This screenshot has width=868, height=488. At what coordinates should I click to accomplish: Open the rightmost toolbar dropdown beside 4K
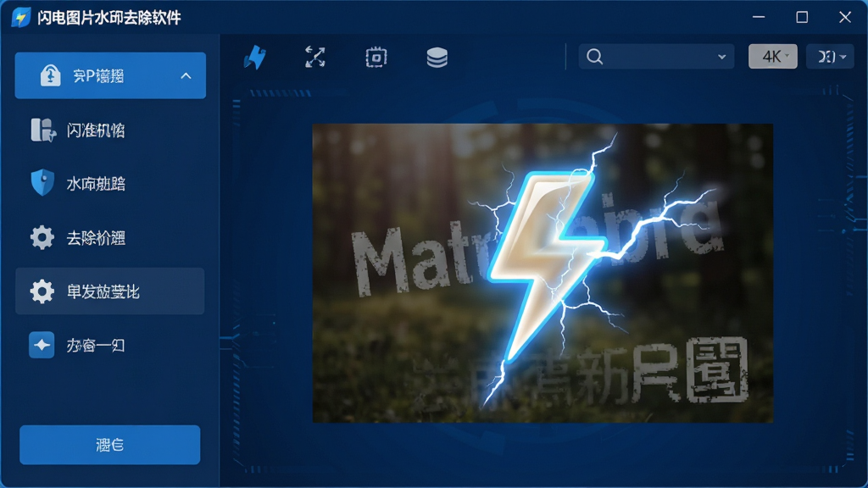(830, 57)
